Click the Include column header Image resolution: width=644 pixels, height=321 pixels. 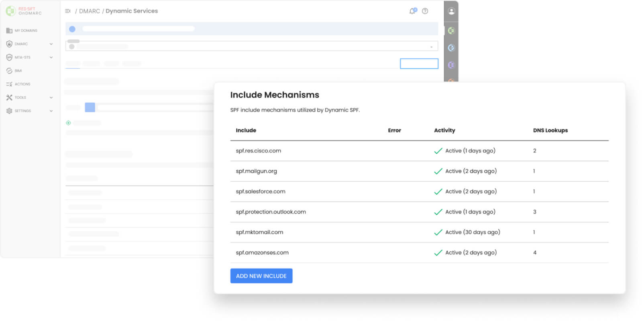(x=246, y=130)
